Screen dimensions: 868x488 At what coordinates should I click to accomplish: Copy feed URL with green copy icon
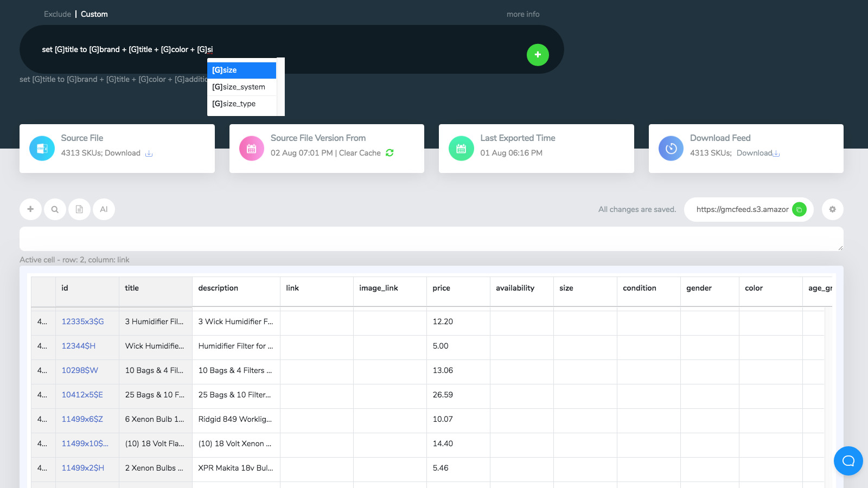[799, 209]
